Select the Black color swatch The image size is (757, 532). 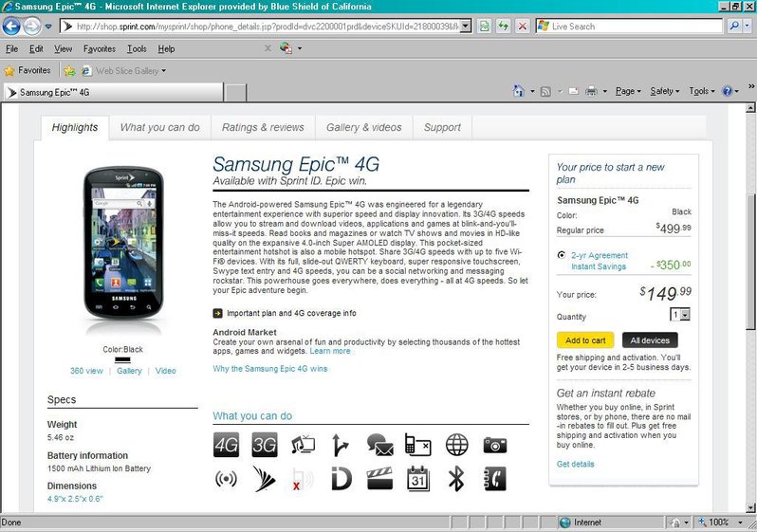(x=122, y=359)
